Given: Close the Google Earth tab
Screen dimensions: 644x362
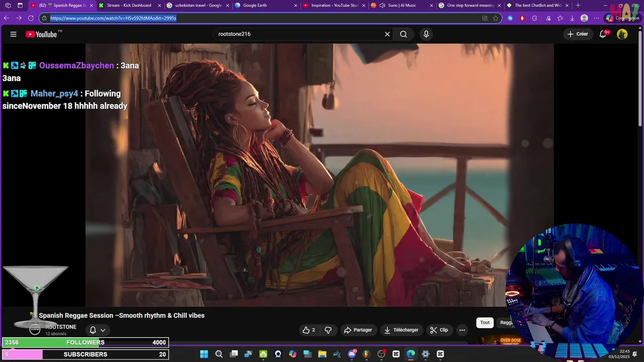Looking at the screenshot, I should coord(295,6).
